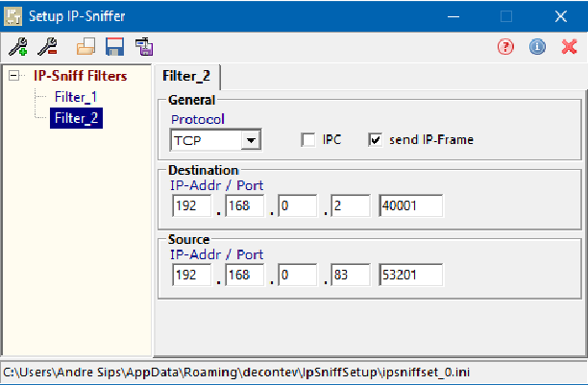The image size is (588, 385).
Task: Select IP-Sniff Filters root node
Action: click(x=81, y=76)
